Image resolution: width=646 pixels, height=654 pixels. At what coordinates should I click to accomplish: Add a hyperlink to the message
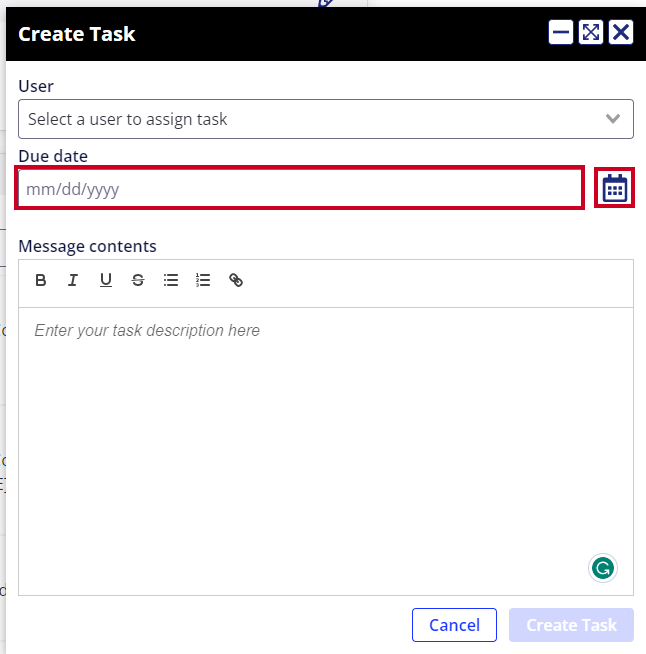click(236, 280)
